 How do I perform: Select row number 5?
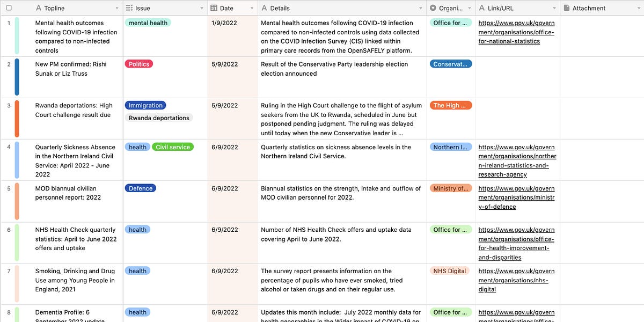pyautogui.click(x=9, y=188)
